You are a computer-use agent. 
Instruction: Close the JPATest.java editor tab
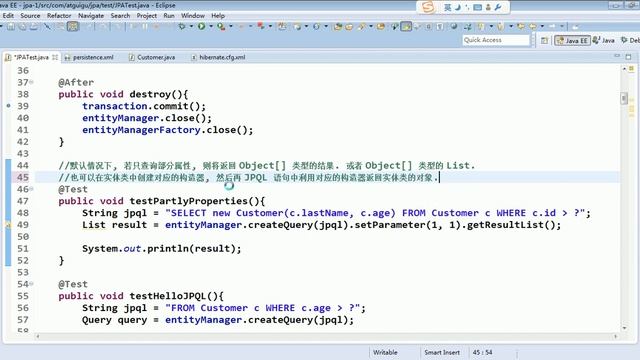[x=55, y=57]
